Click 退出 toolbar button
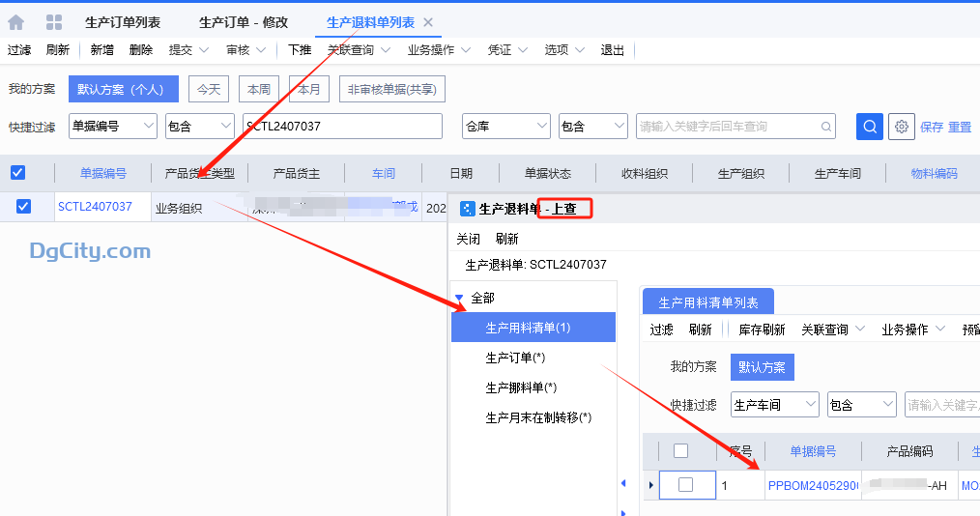 point(613,50)
